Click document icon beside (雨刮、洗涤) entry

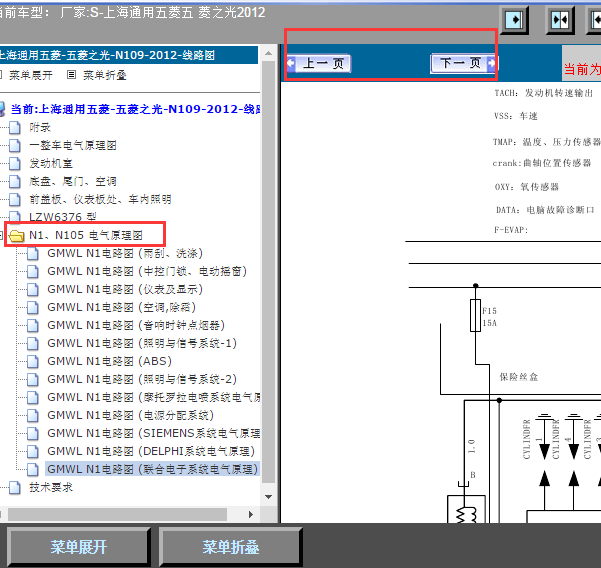click(x=33, y=253)
